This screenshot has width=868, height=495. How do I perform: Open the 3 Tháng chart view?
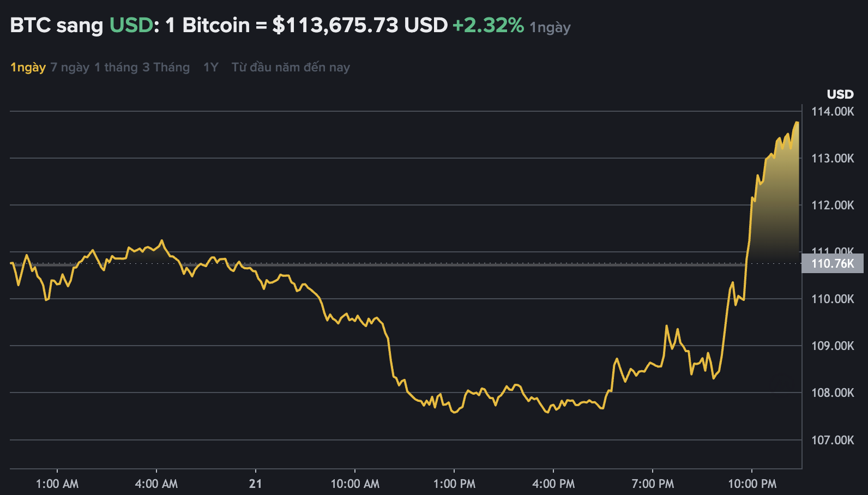click(x=166, y=68)
